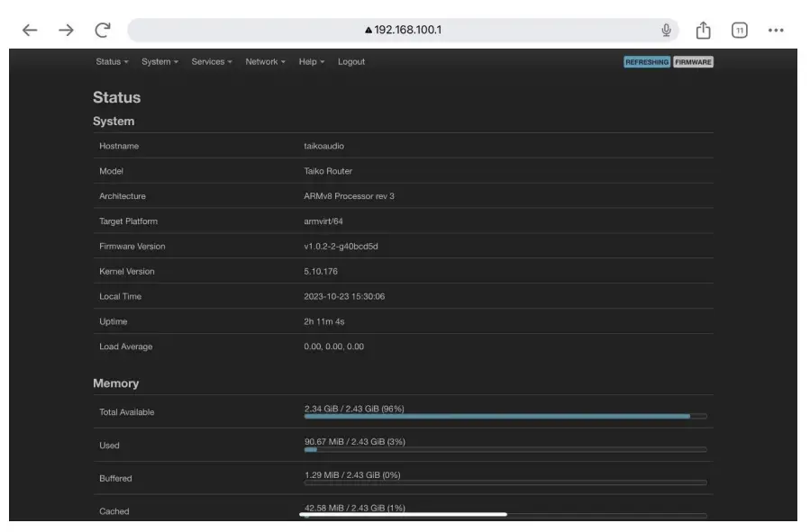Open the Services dropdown menu
The image size is (810, 532).
tap(212, 62)
